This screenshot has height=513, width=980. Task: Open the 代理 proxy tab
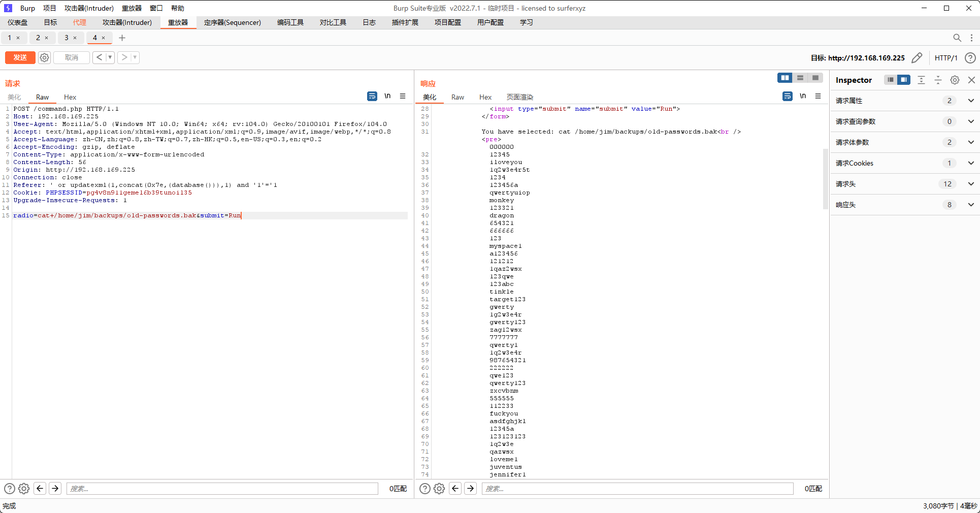pyautogui.click(x=80, y=22)
